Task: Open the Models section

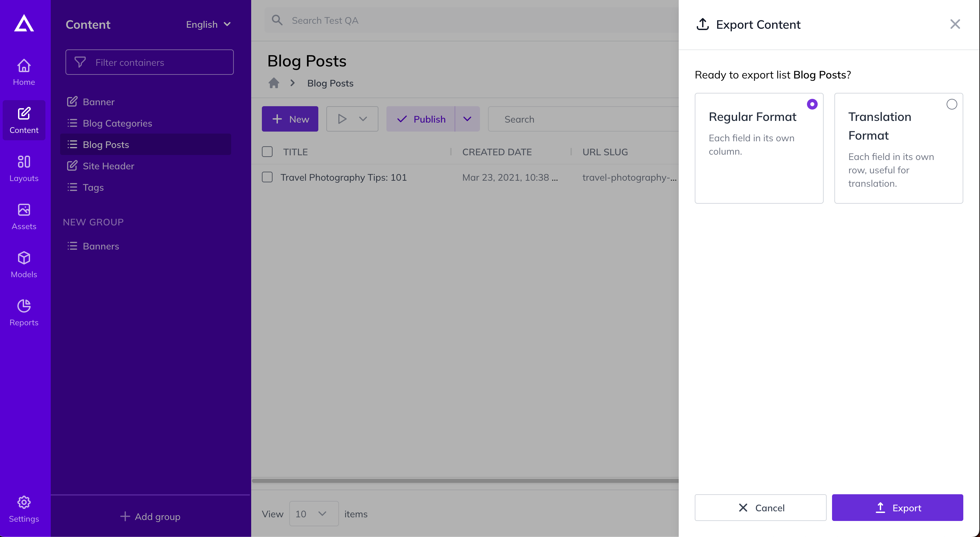Action: click(x=24, y=264)
